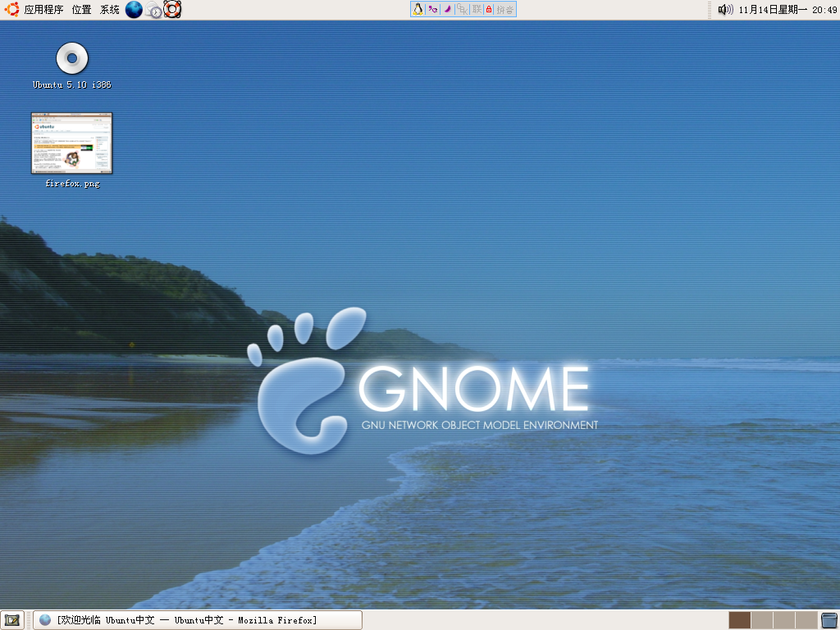Open the volume speaker control

(725, 9)
